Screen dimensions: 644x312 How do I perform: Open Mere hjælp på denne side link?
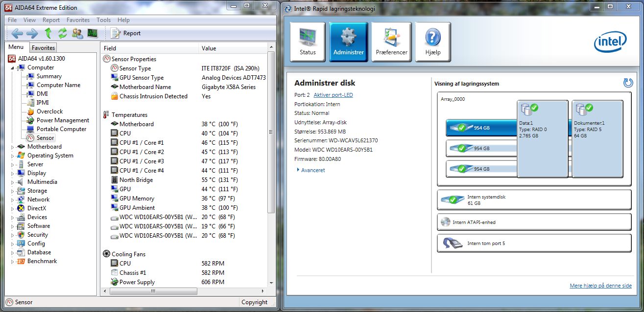(x=600, y=286)
